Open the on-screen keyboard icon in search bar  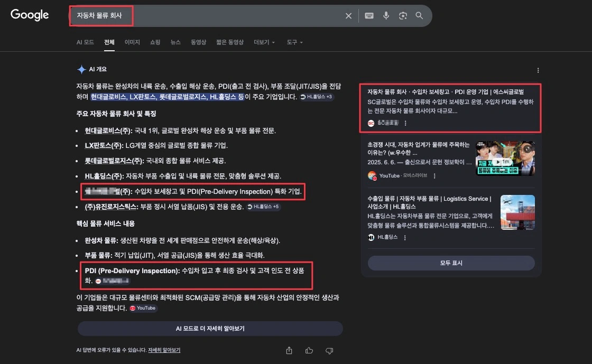pos(368,15)
